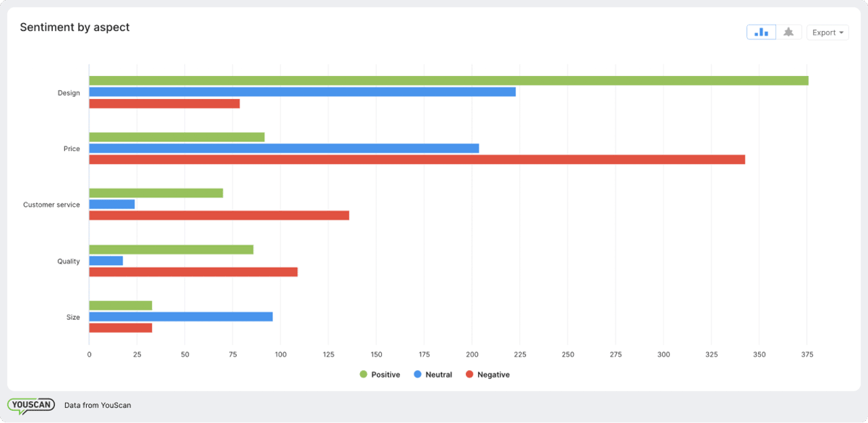The width and height of the screenshot is (868, 423).
Task: Click the blue Neutral legend dot
Action: point(416,374)
